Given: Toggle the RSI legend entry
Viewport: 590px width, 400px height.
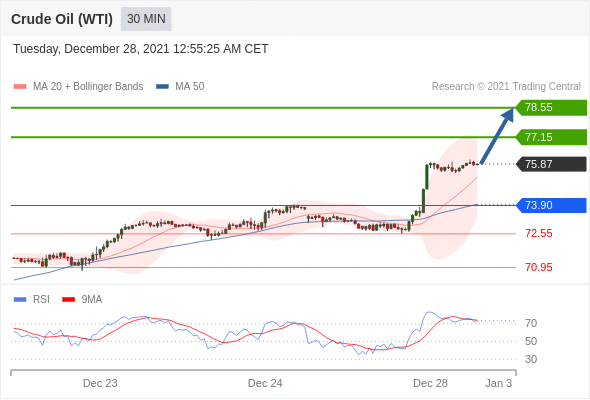Looking at the screenshot, I should tap(32, 299).
